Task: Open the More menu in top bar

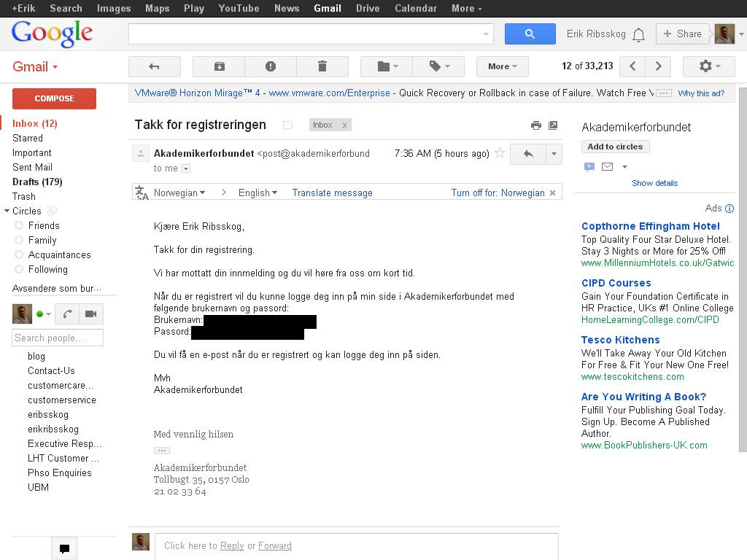Action: point(466,8)
